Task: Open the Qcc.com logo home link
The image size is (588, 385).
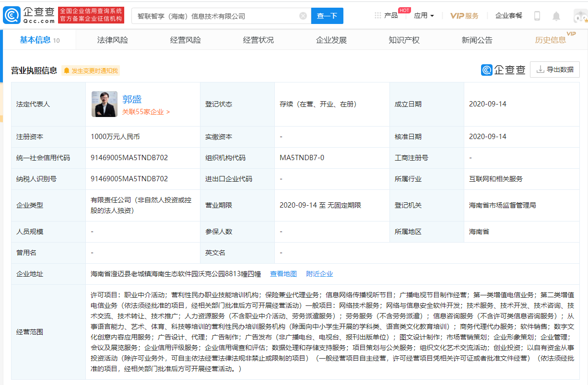Action: coord(29,15)
